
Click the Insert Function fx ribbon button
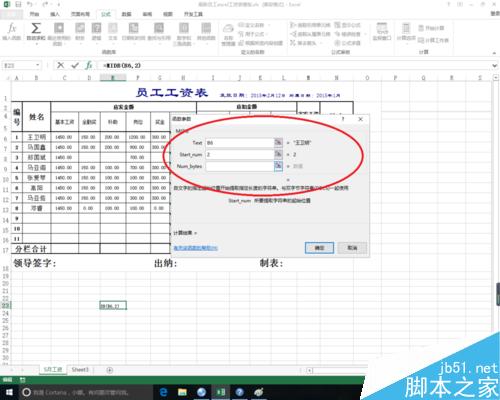[12, 31]
